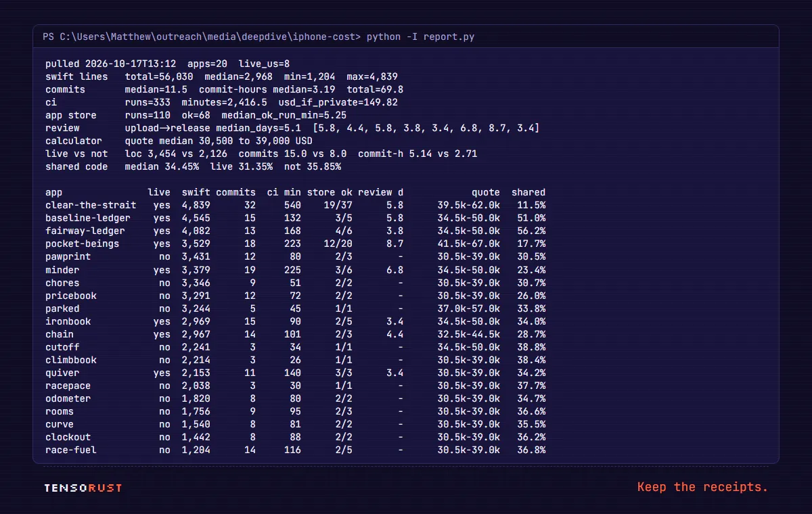The height and width of the screenshot is (514, 812).
Task: Click the 'store ok' column header
Action: 330,192
